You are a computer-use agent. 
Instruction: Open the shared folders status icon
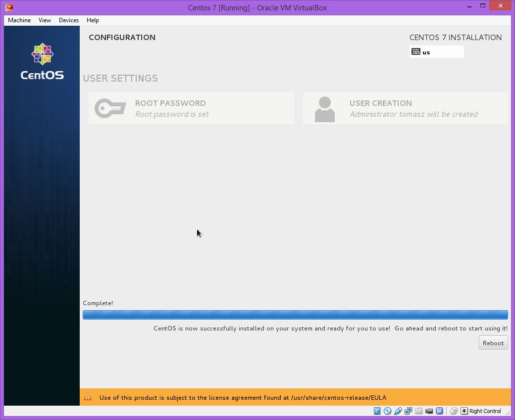coord(419,411)
